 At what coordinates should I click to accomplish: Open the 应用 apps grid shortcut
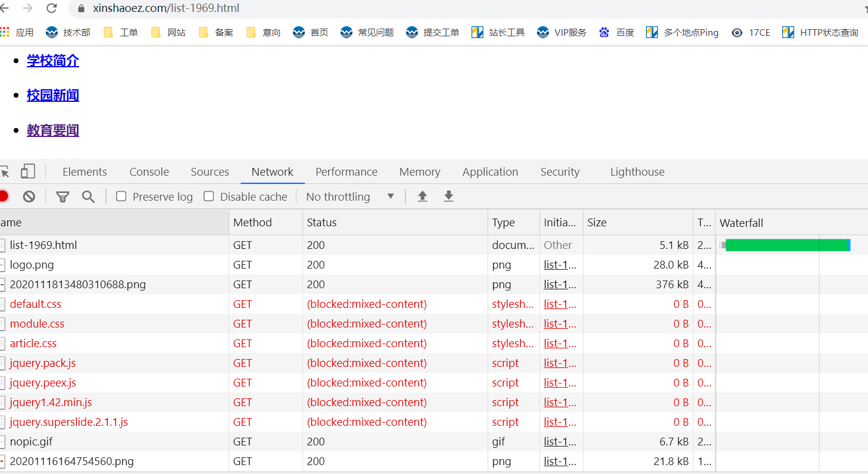tap(17, 33)
